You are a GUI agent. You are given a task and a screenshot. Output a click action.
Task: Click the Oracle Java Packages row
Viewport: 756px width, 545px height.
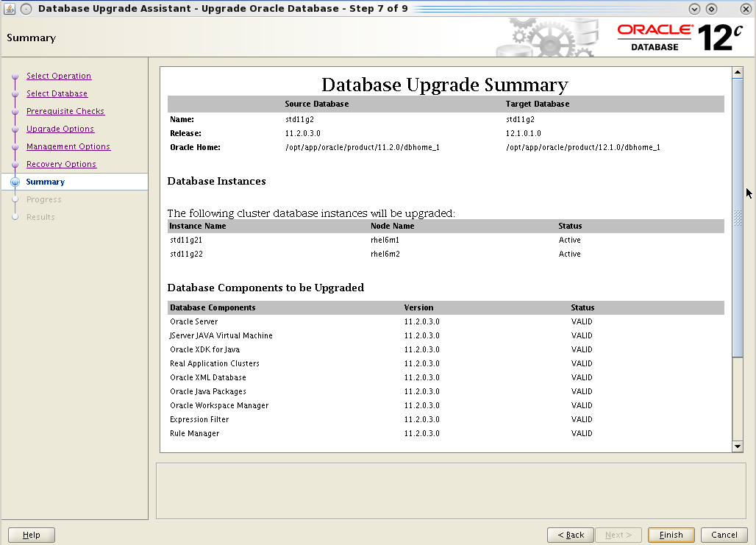click(446, 391)
